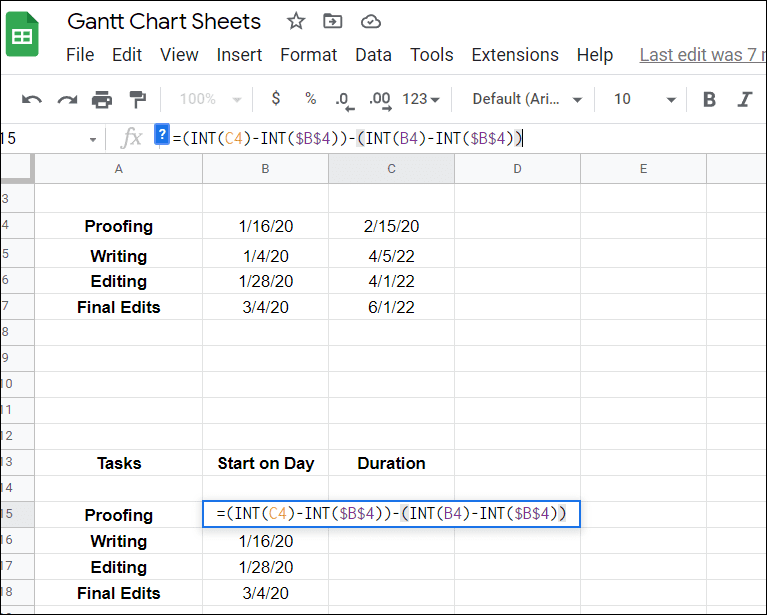The height and width of the screenshot is (615, 767).
Task: Select column E header
Action: [643, 169]
